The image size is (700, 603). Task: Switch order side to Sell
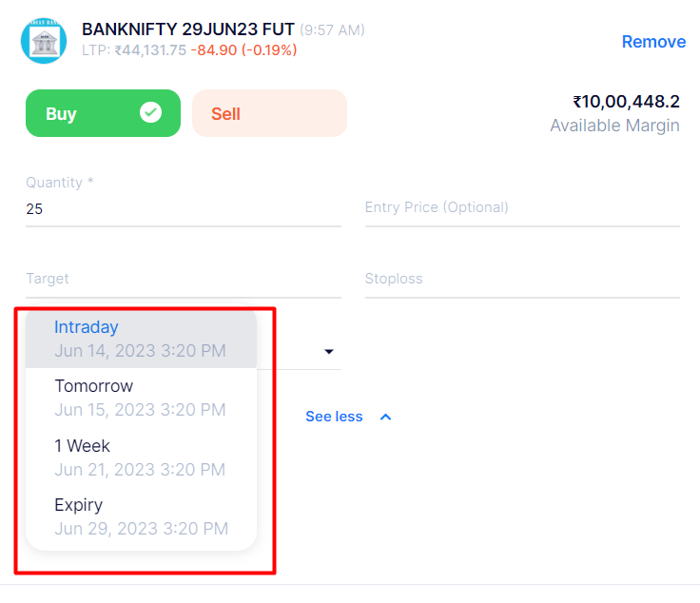(269, 113)
